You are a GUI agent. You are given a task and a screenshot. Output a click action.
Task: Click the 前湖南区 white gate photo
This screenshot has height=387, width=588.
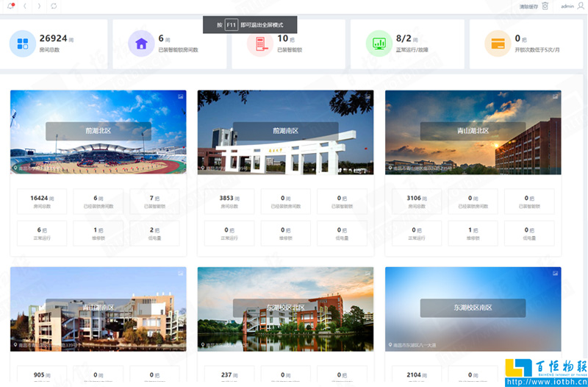[x=286, y=132]
